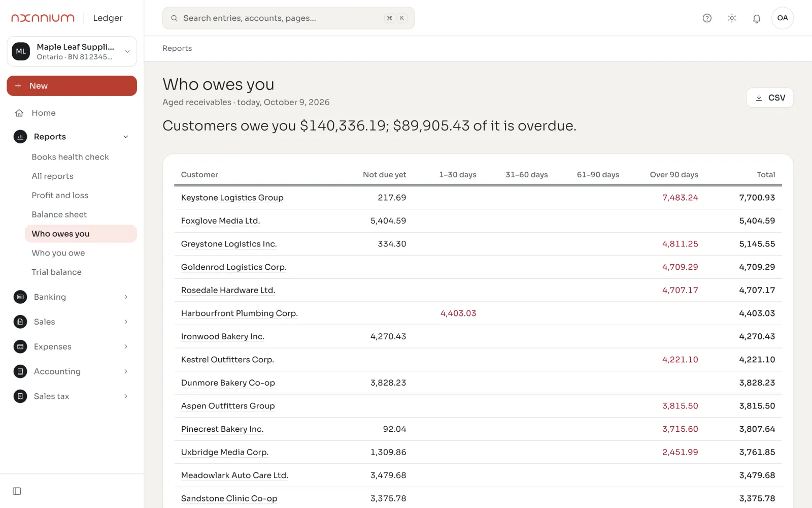The height and width of the screenshot is (508, 812).
Task: Click the Banking icon in sidebar
Action: [x=20, y=297]
